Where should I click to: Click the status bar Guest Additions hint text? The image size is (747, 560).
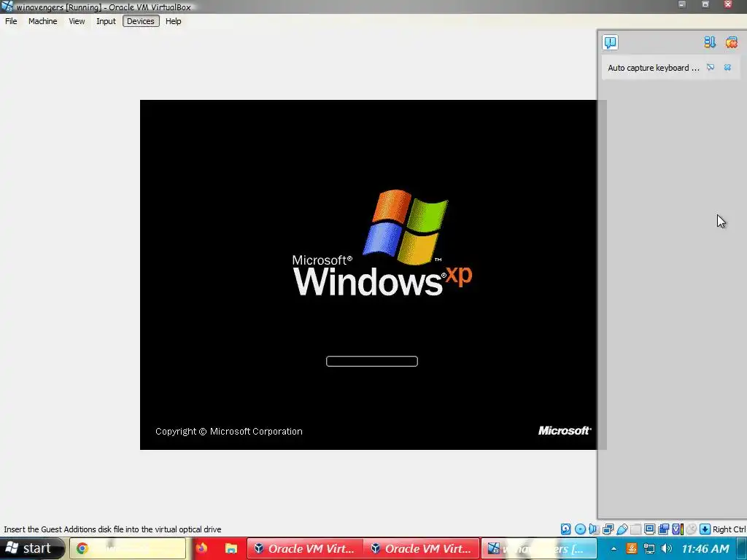click(112, 529)
